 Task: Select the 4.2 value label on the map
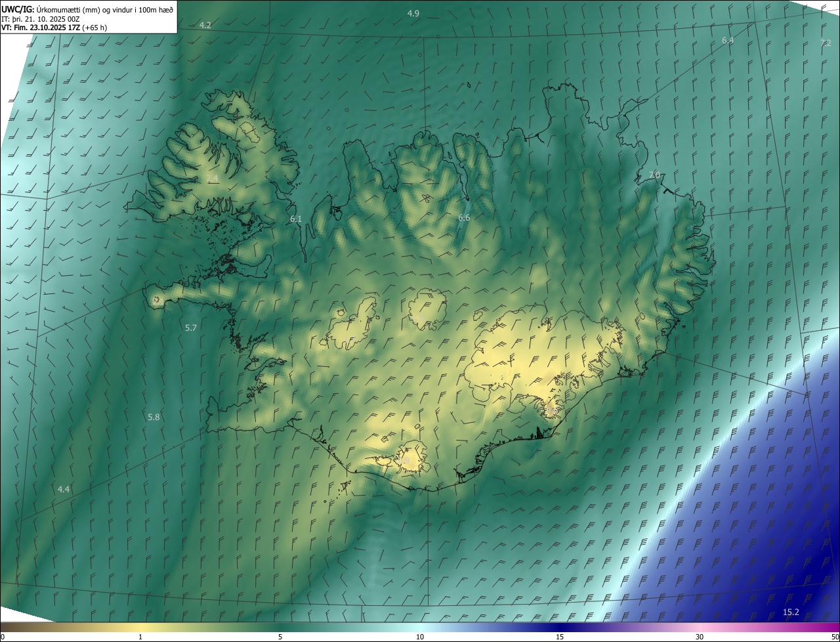tap(205, 26)
